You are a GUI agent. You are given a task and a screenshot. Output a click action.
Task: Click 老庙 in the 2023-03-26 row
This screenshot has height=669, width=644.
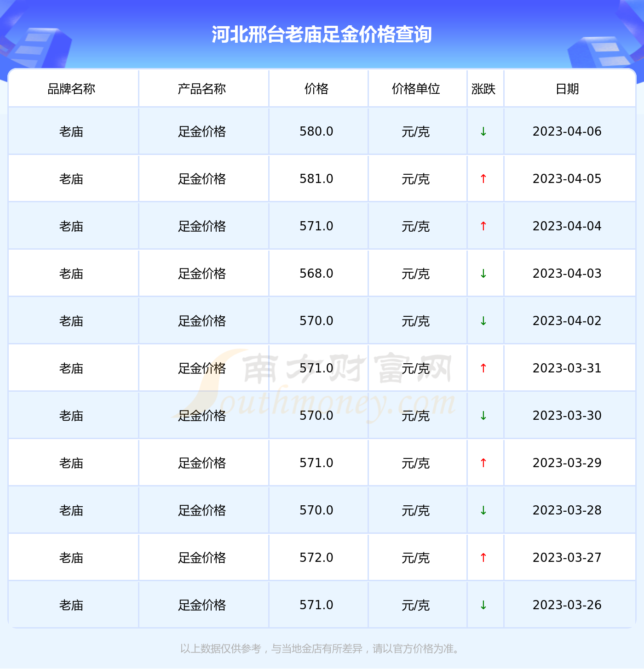[x=71, y=605]
